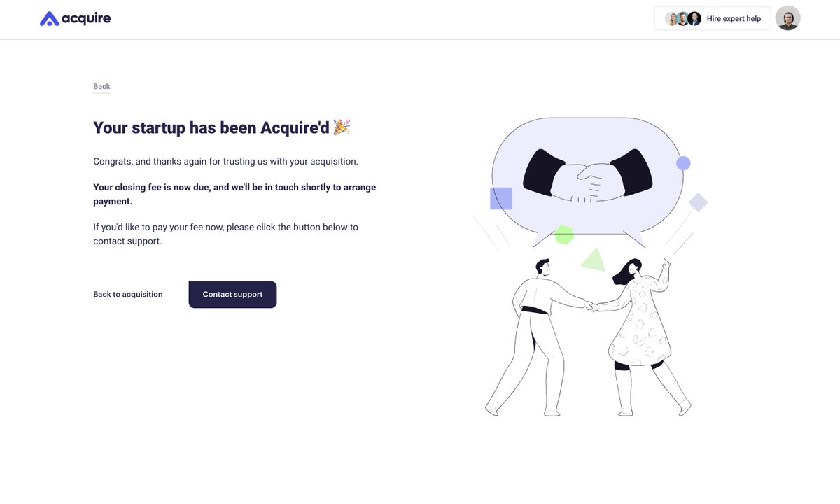Screen dimensions: 840x504
Task: Click the gray diamond shape in illustration
Action: click(698, 202)
